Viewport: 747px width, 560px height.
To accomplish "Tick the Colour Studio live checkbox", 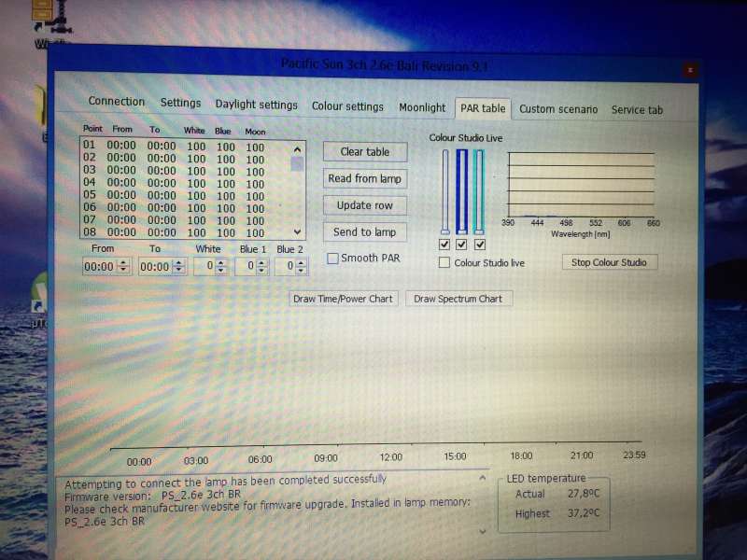I will pyautogui.click(x=444, y=263).
